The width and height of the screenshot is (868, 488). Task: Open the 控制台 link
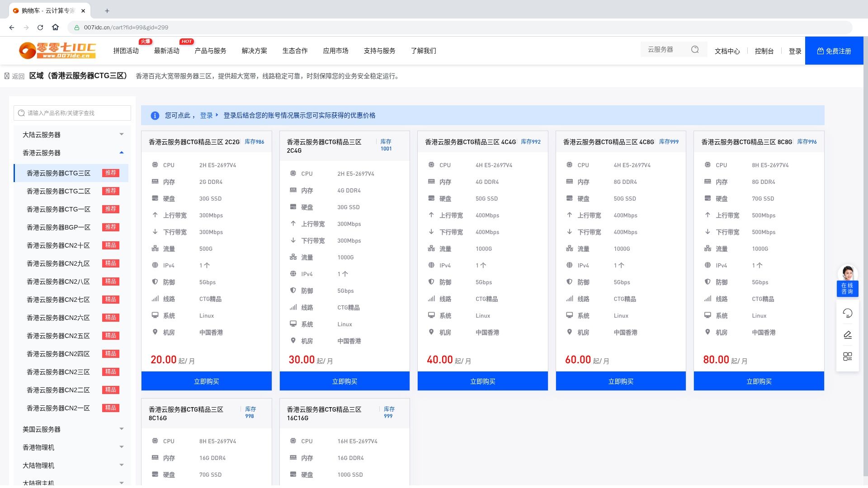coord(764,51)
